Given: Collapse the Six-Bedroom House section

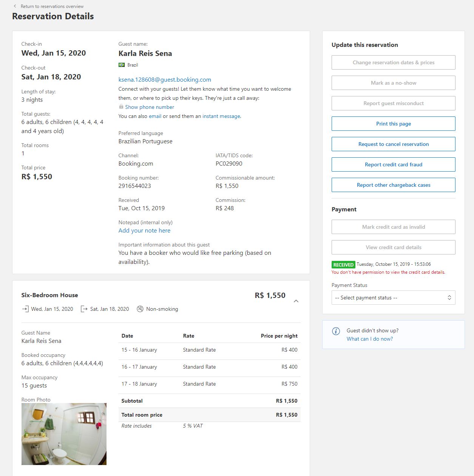Looking at the screenshot, I should click(x=296, y=301).
